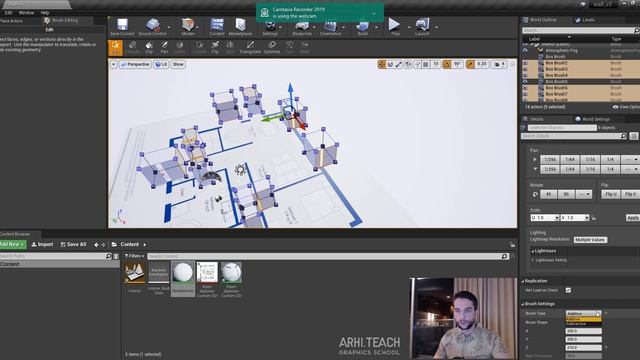Open the Lit view mode menu
This screenshot has width=640, height=360.
[x=161, y=64]
